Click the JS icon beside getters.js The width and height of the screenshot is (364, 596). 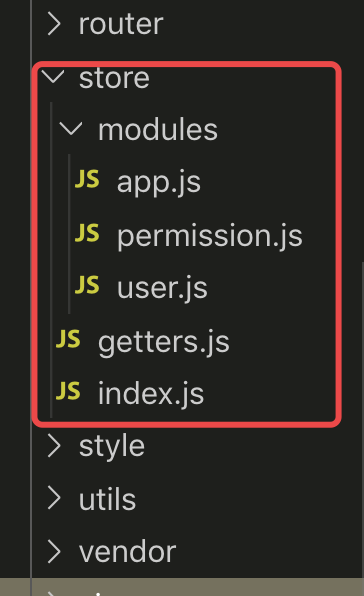(x=68, y=339)
